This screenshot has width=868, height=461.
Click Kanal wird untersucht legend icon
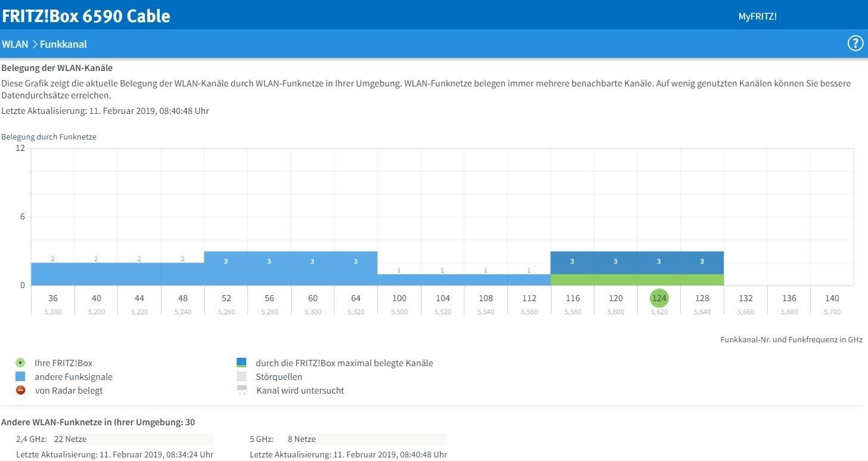[241, 390]
